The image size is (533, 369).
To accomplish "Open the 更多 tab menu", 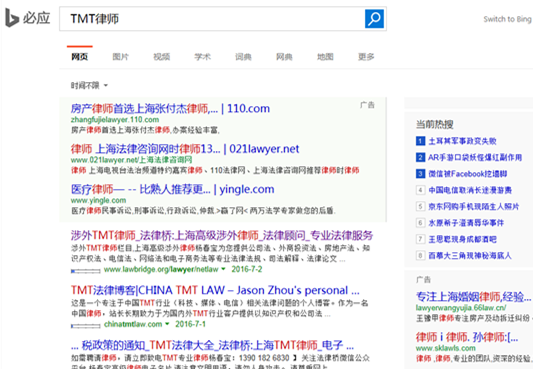I will pyautogui.click(x=366, y=57).
